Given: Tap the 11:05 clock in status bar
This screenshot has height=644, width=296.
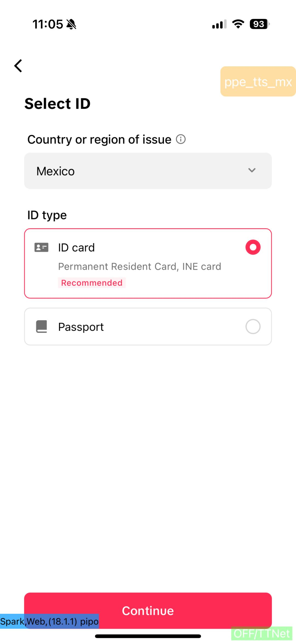Looking at the screenshot, I should tap(48, 24).
